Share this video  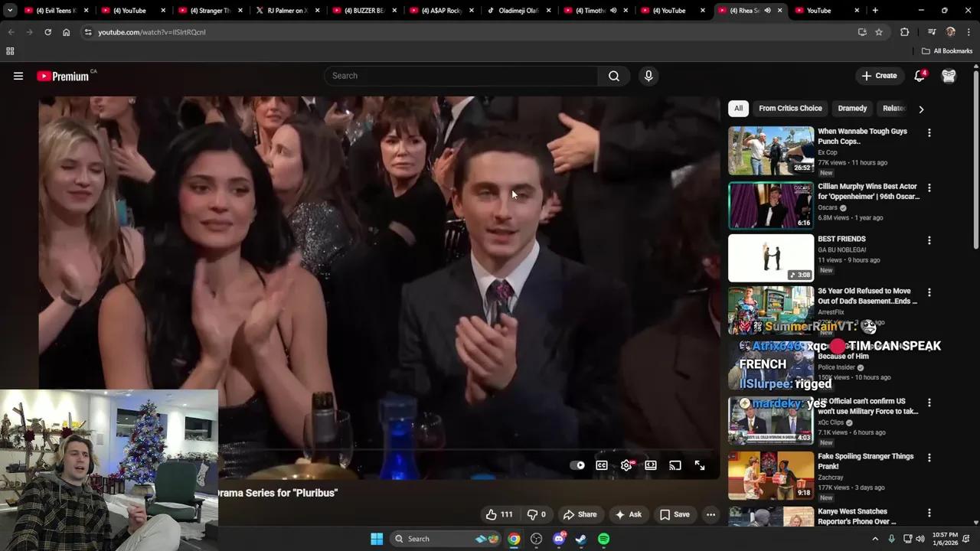[x=580, y=514]
